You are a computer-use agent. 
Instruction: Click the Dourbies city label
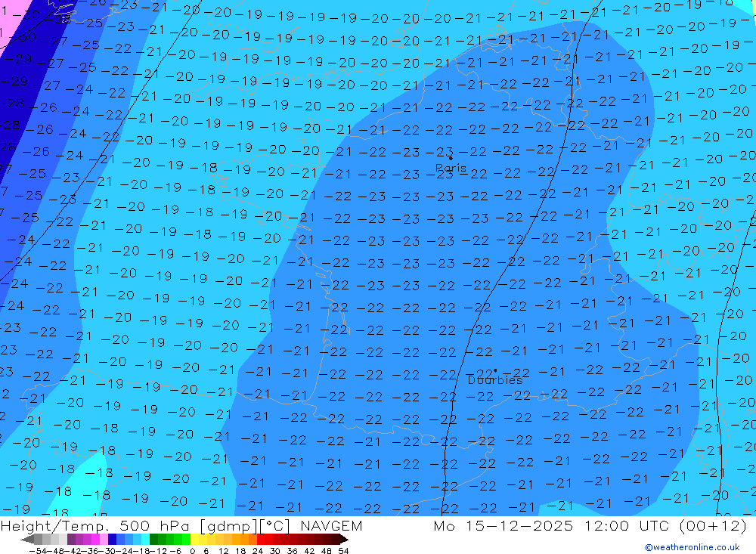[x=495, y=380]
